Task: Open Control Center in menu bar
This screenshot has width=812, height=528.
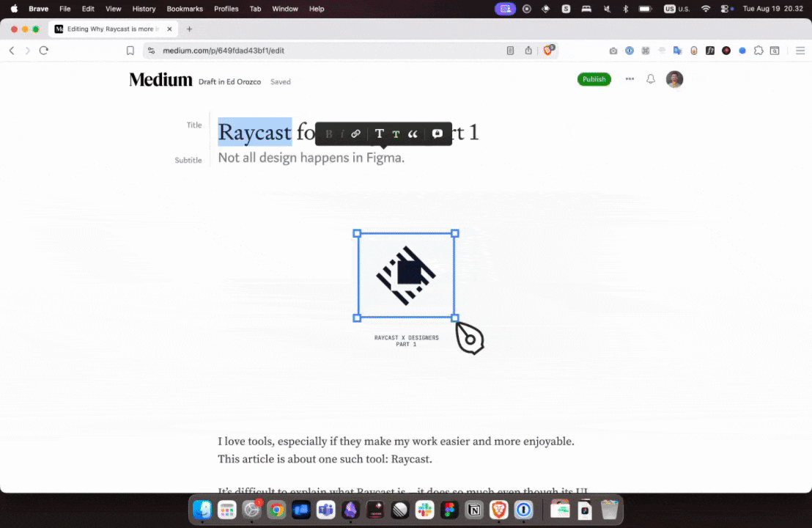Action: [726, 9]
